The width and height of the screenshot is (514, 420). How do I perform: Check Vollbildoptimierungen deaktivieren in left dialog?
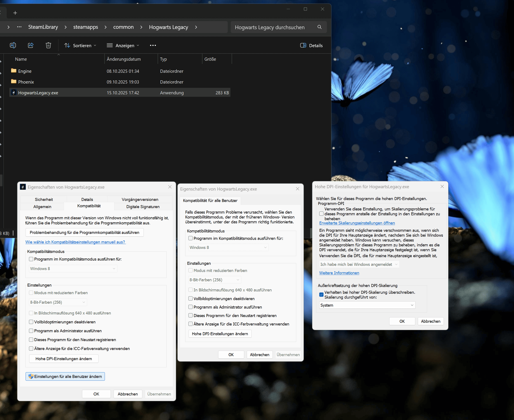[x=31, y=322]
